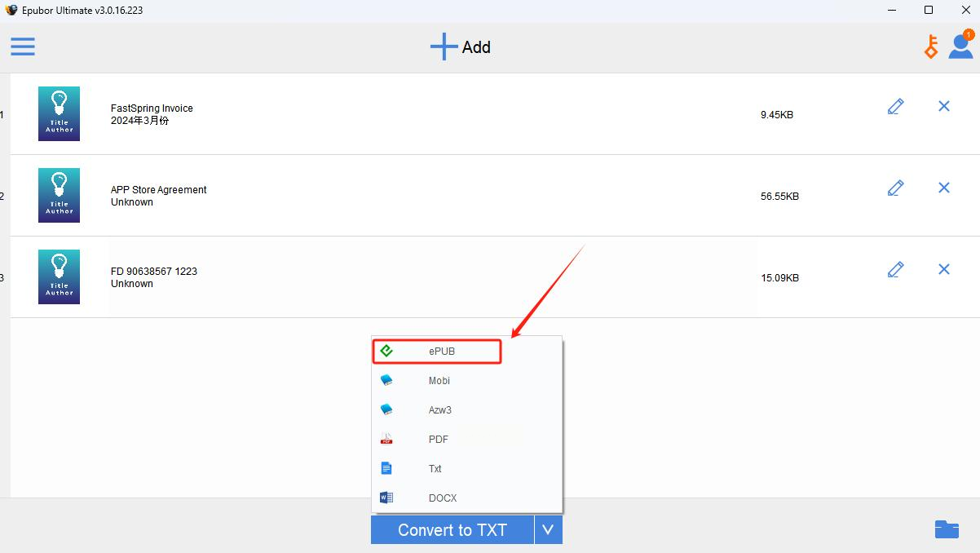This screenshot has height=553, width=980.
Task: Select the APP Store Agreement book cover
Action: click(59, 195)
